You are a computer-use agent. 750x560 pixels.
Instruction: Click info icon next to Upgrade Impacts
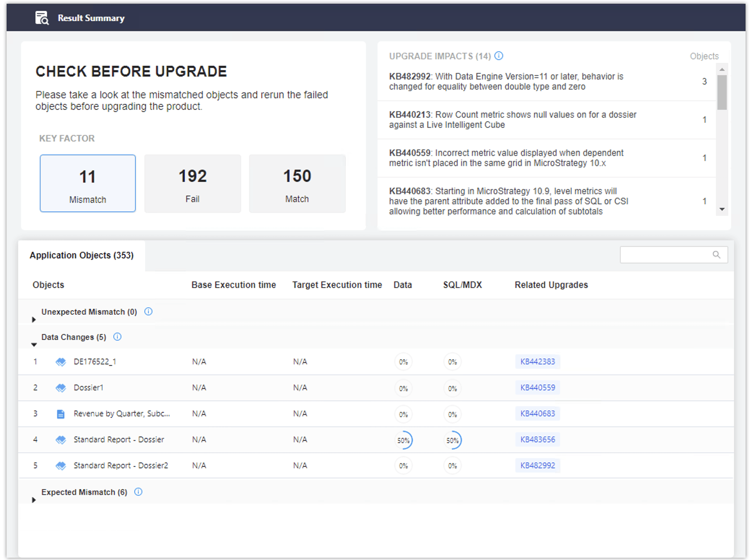pos(498,56)
